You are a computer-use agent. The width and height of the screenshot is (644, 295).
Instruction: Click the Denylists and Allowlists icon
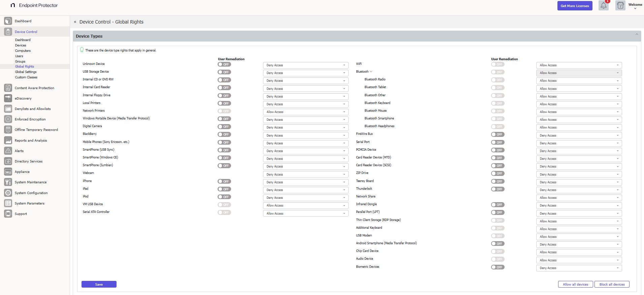(x=8, y=109)
